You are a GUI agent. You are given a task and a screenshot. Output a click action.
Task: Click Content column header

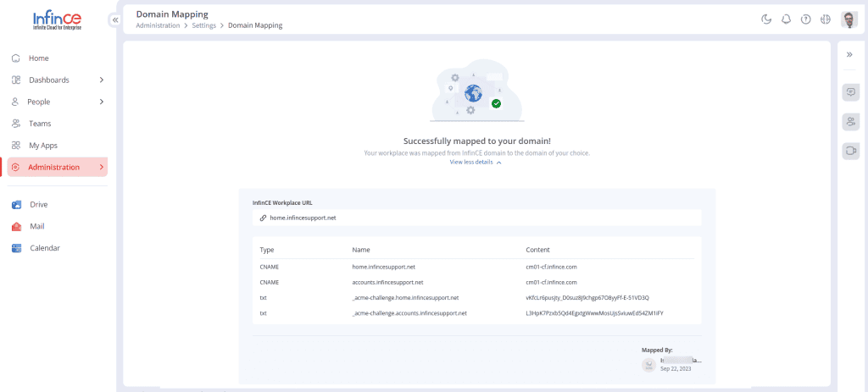[537, 250]
